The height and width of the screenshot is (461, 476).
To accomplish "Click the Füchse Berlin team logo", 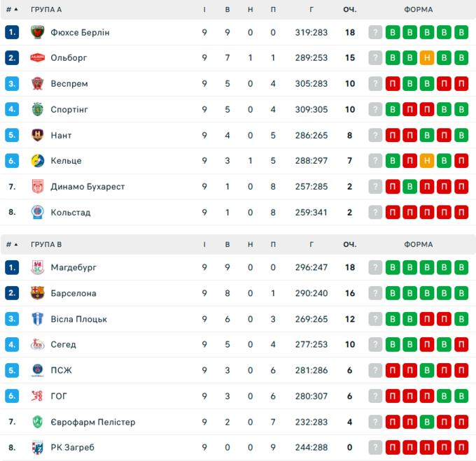I will [x=38, y=32].
